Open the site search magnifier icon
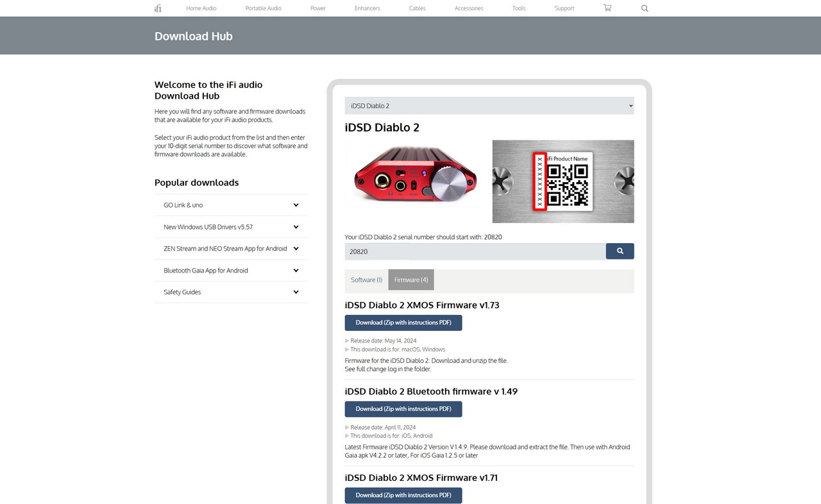 click(x=645, y=8)
